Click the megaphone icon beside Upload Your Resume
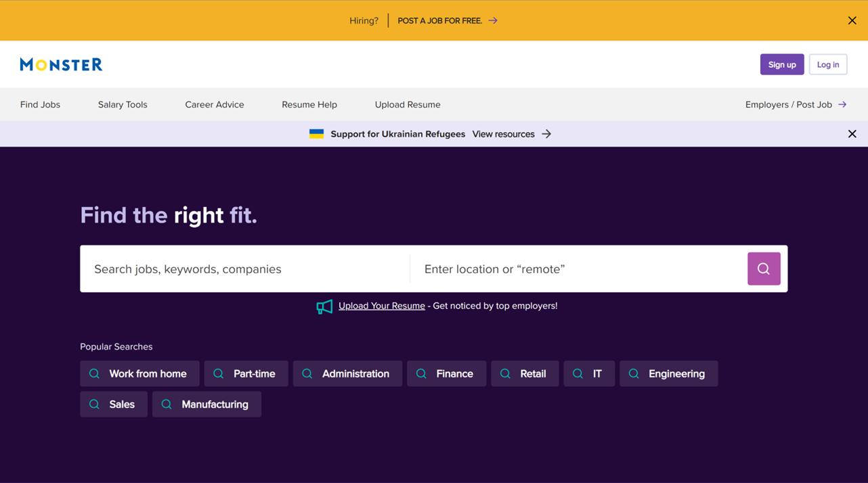868x483 pixels. tap(324, 306)
